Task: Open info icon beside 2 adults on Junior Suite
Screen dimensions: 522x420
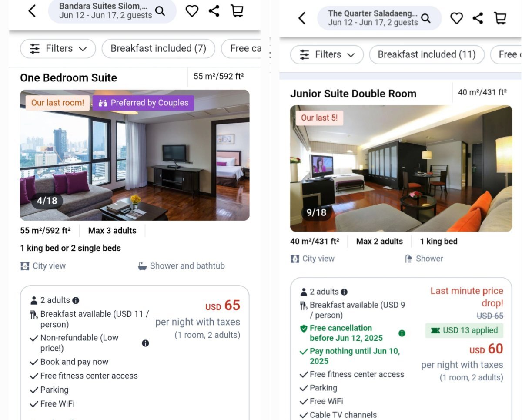Action: tap(344, 292)
